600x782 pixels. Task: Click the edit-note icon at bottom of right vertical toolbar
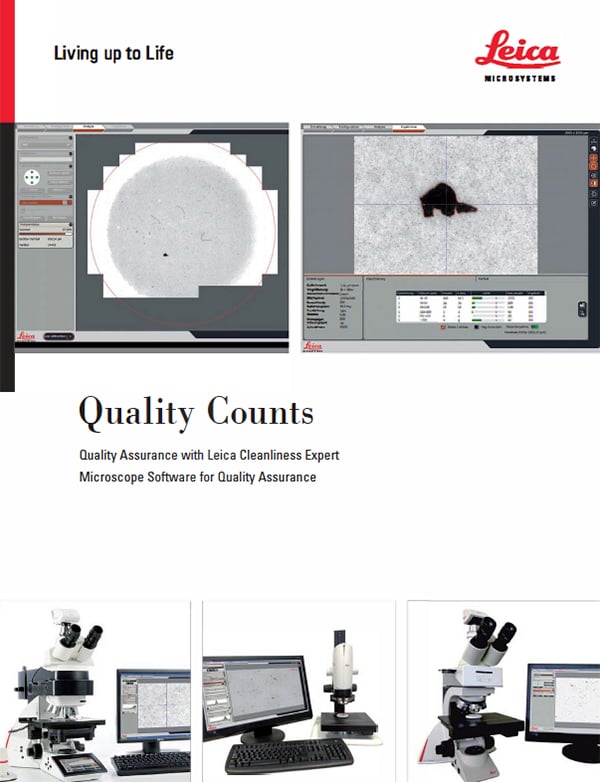(594, 203)
